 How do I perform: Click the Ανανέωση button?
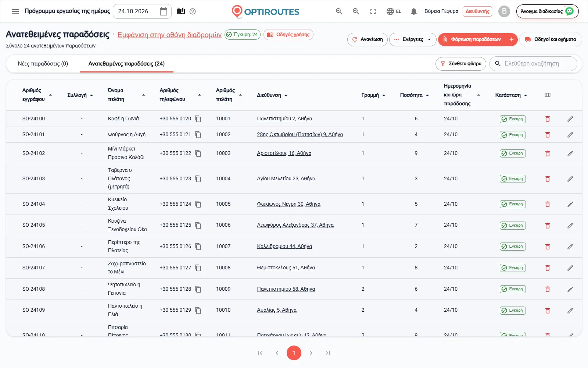tap(367, 39)
